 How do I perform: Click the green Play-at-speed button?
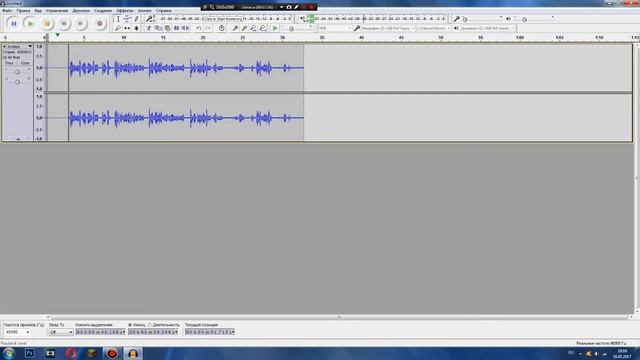coord(276,28)
